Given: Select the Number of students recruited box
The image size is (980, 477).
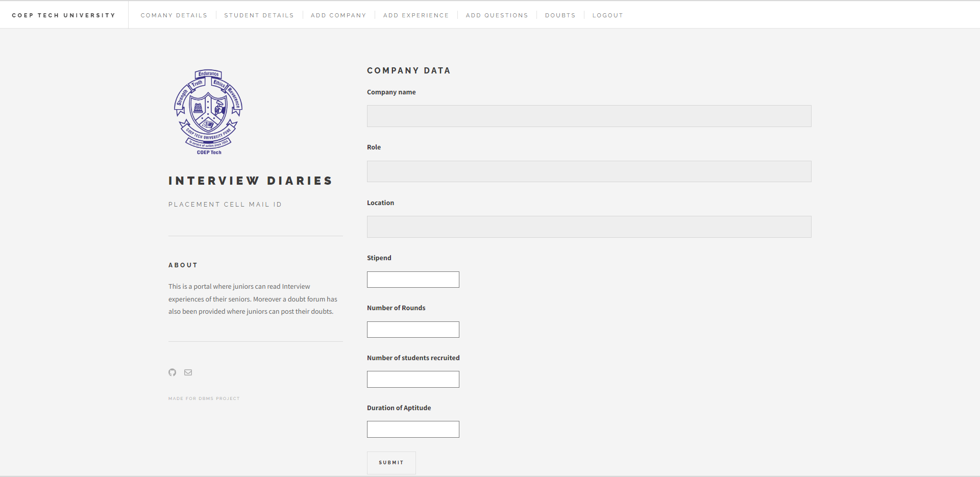Looking at the screenshot, I should coord(413,379).
